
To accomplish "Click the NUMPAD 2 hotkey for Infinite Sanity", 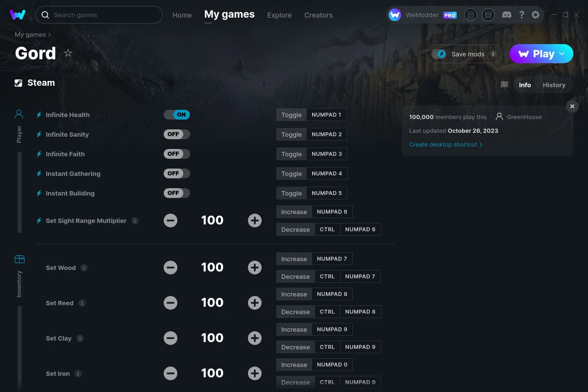I will tap(327, 134).
